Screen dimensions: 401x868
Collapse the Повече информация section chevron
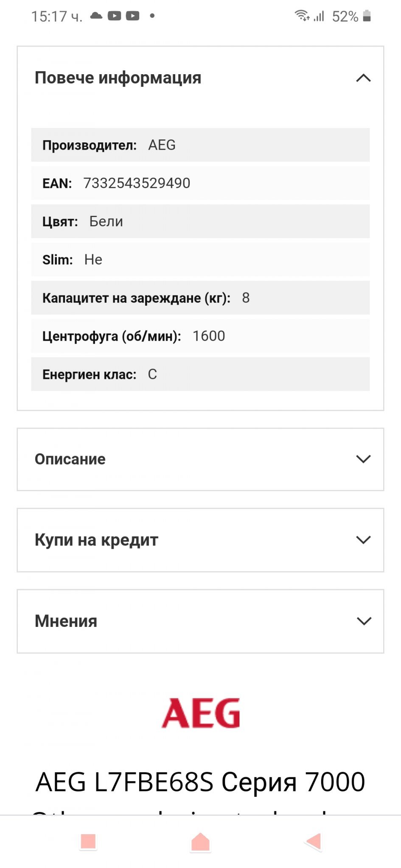click(363, 78)
